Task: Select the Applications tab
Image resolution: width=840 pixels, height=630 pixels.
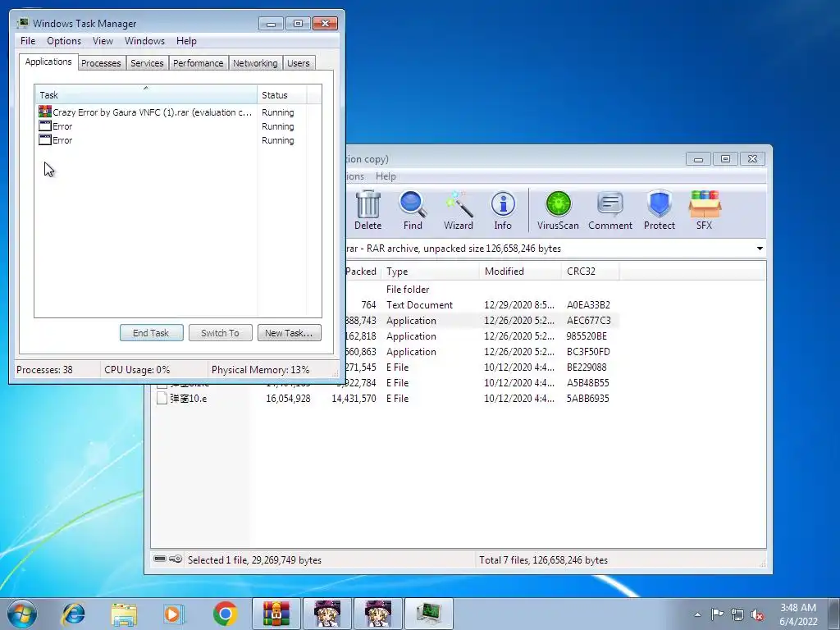Action: [x=48, y=62]
